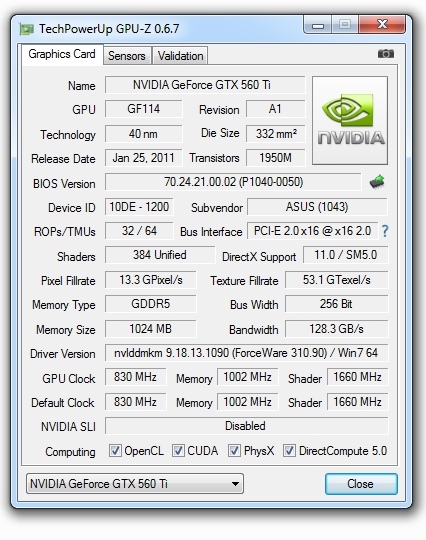
Task: Click the graphics card dropdown arrow
Action: click(235, 484)
